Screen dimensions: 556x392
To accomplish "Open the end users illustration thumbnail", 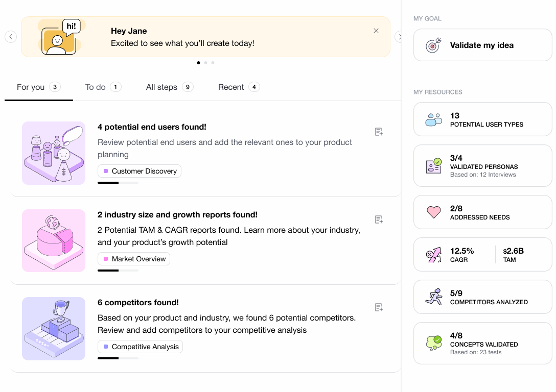I will (54, 153).
